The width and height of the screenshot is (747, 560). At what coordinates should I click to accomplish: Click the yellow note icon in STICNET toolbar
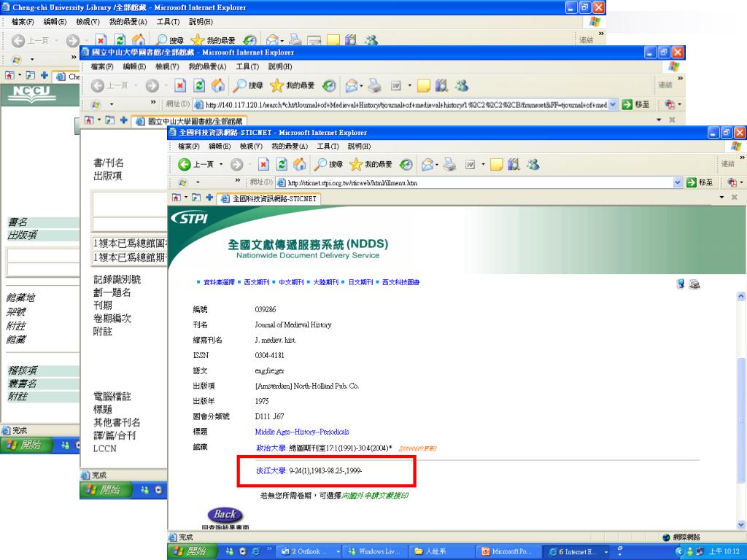[x=496, y=165]
